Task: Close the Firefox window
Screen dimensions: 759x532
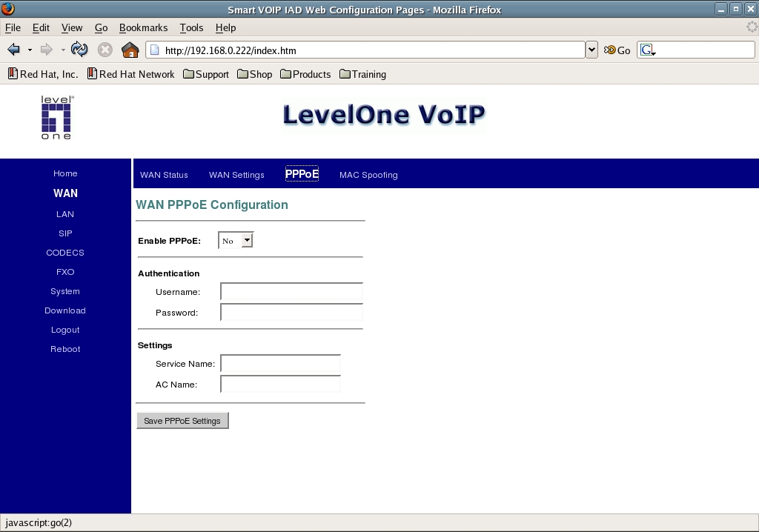Action: click(x=750, y=9)
